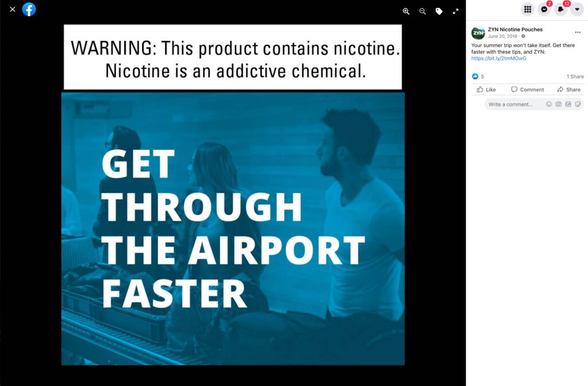The width and height of the screenshot is (588, 386).
Task: Zoom out of the photo
Action: (422, 11)
